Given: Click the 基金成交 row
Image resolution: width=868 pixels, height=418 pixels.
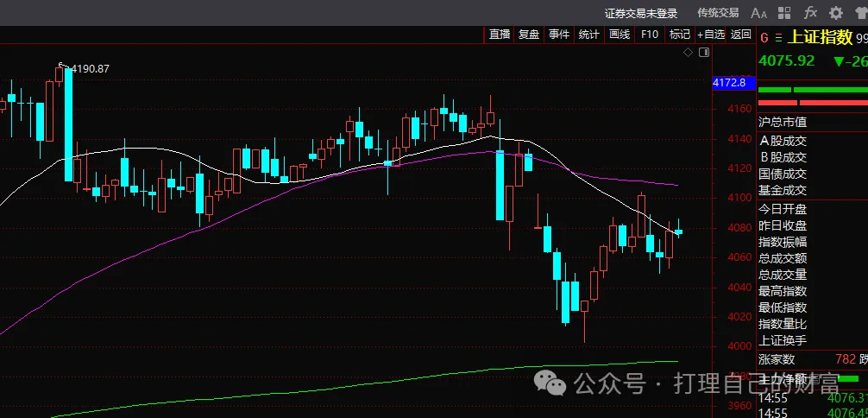Looking at the screenshot, I should [x=812, y=191].
